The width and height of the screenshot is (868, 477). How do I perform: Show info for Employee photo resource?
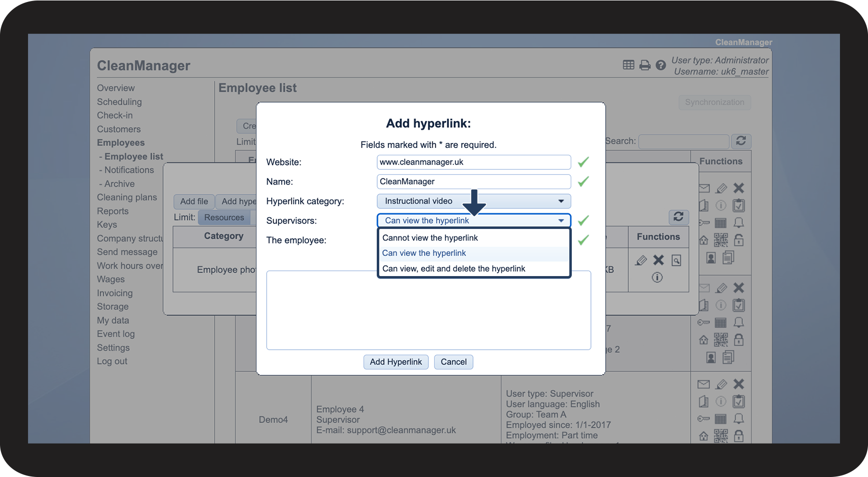tap(657, 278)
